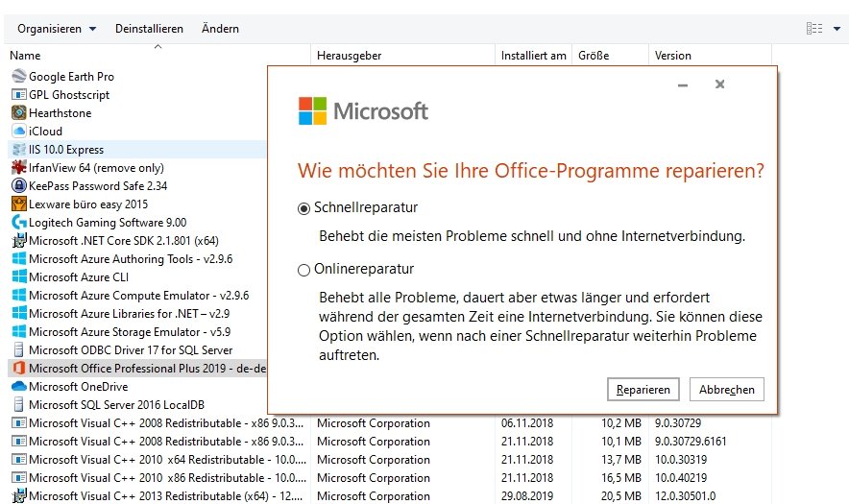Click the Microsoft logo in repair dialog
849x504 pixels.
[363, 111]
